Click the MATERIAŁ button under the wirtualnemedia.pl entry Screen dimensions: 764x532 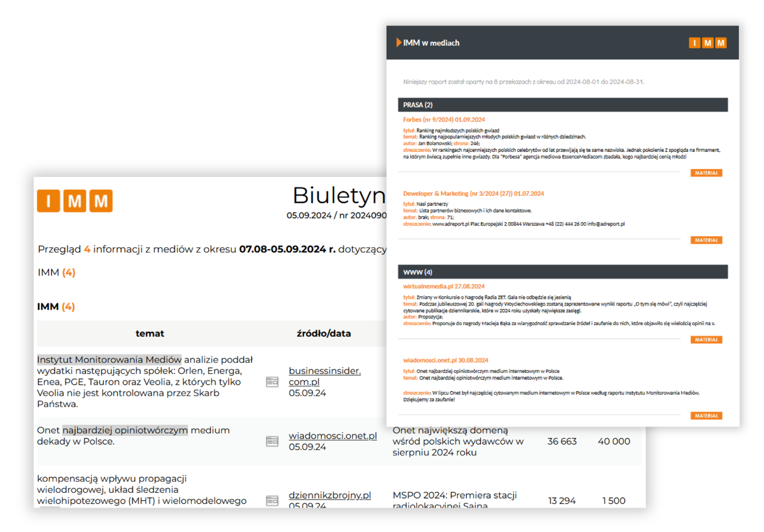coord(706,340)
